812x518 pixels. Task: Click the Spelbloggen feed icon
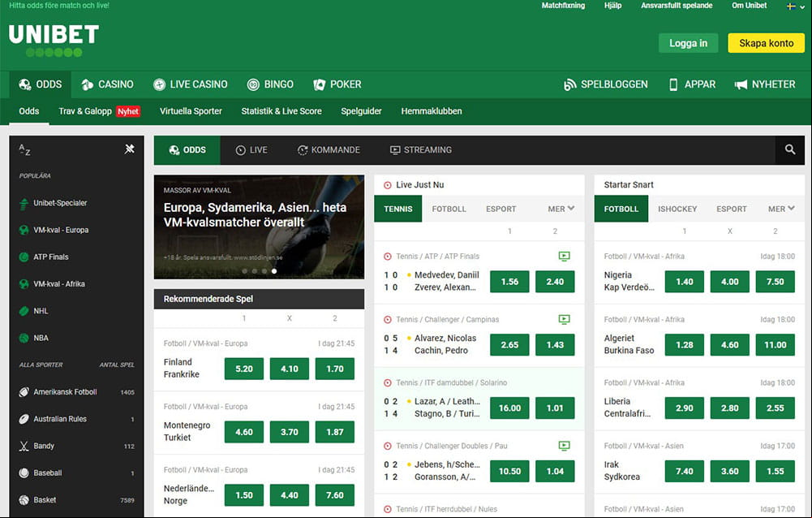click(569, 84)
